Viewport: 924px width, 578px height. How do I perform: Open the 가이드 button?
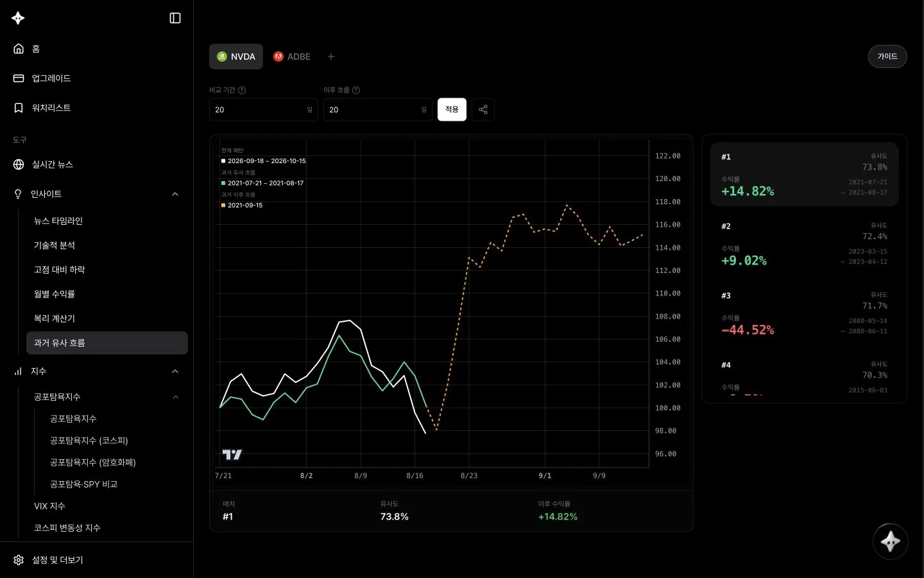(887, 57)
